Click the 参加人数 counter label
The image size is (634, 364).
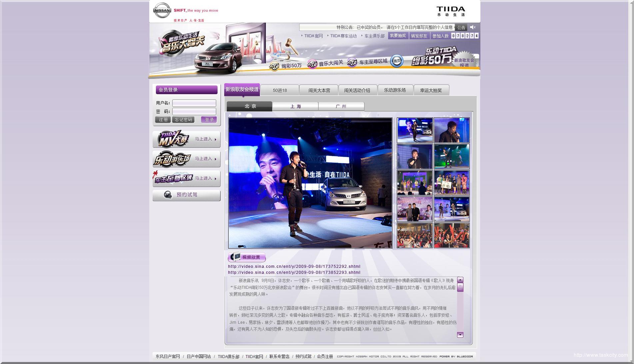click(x=440, y=36)
